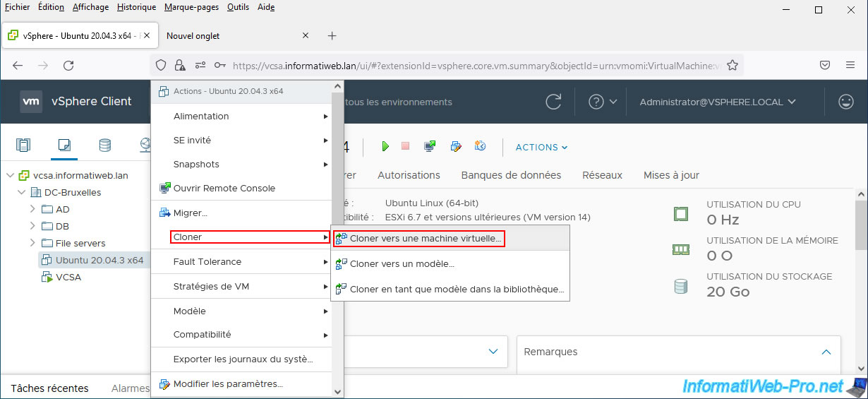The height and width of the screenshot is (399, 868).
Task: Open the Stratégies de VM submenu
Action: (242, 286)
